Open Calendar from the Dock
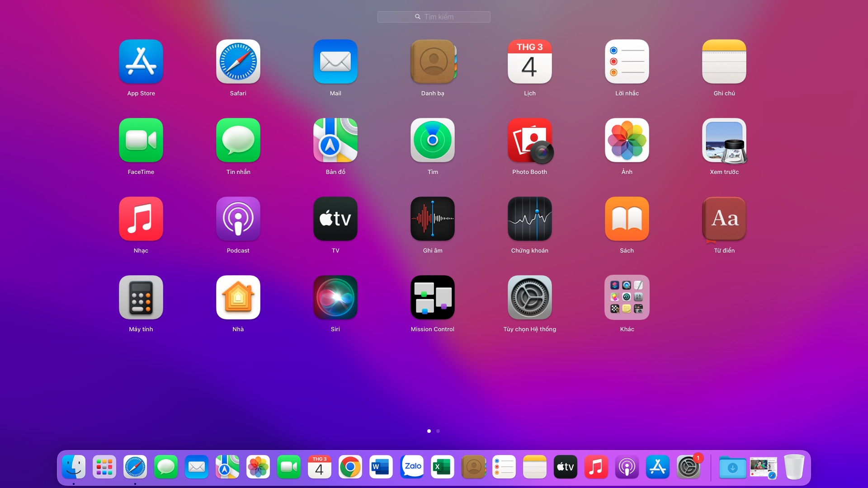 pyautogui.click(x=320, y=467)
